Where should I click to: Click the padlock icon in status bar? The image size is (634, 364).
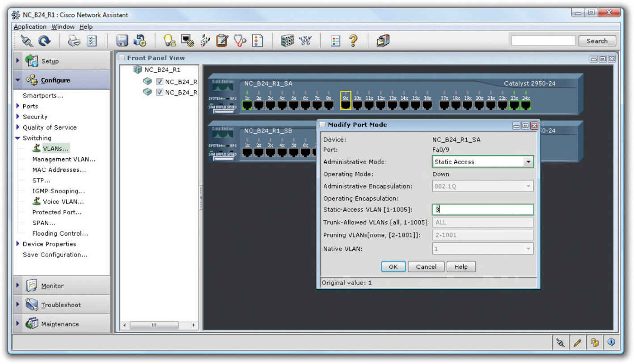(594, 343)
